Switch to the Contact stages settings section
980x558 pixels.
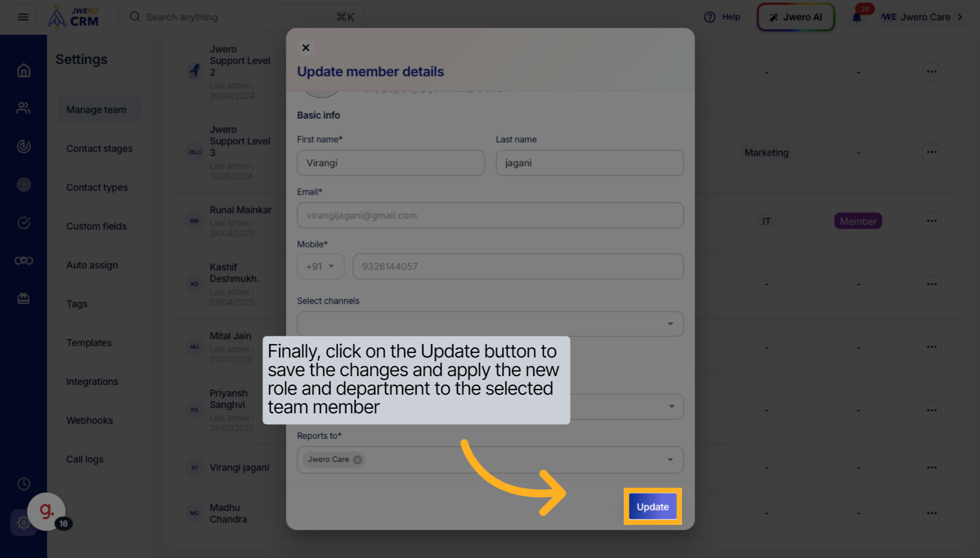tap(99, 148)
